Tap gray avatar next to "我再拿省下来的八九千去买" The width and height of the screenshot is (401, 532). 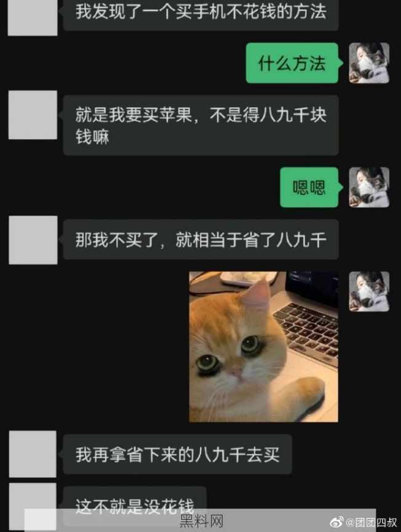pos(33,454)
